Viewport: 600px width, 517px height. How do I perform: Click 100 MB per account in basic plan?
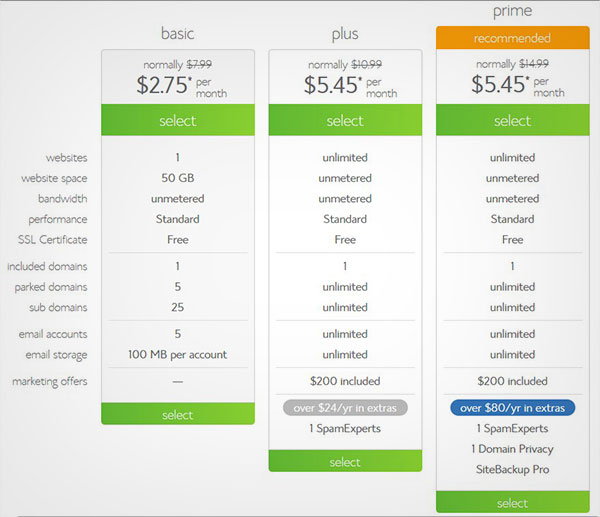pyautogui.click(x=178, y=354)
